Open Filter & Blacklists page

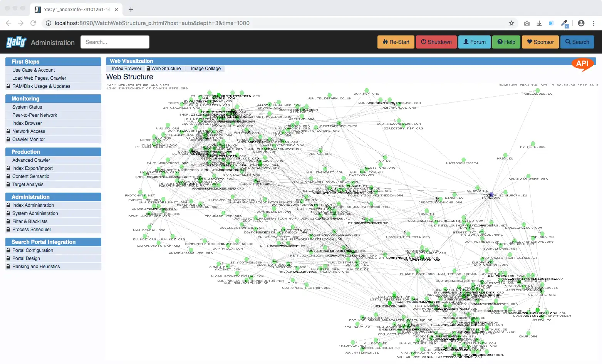pyautogui.click(x=54, y=221)
